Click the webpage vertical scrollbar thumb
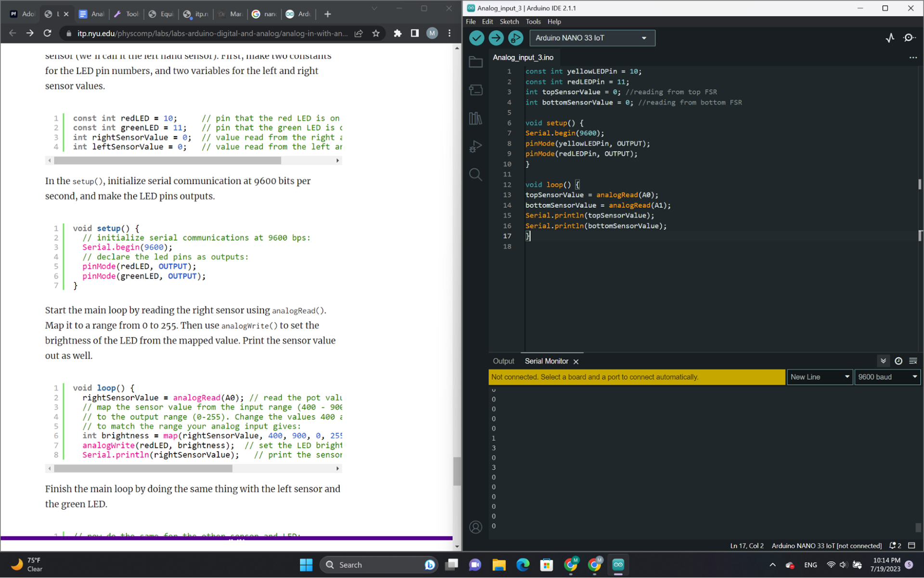Viewport: 924px width, 578px height. 457,472
